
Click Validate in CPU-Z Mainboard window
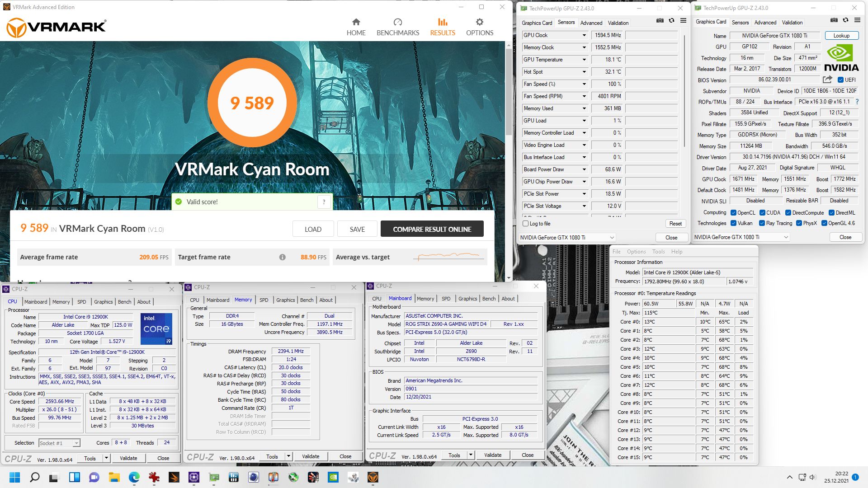pos(493,455)
